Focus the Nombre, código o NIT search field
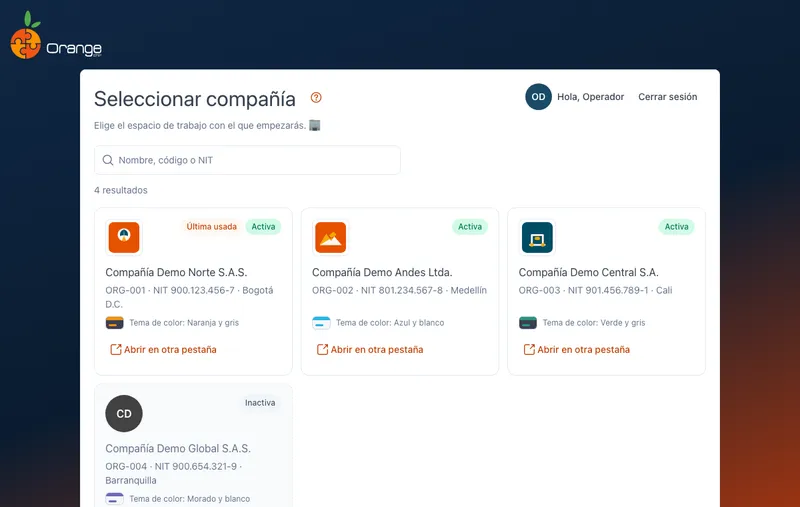This screenshot has width=800, height=507. pos(247,160)
